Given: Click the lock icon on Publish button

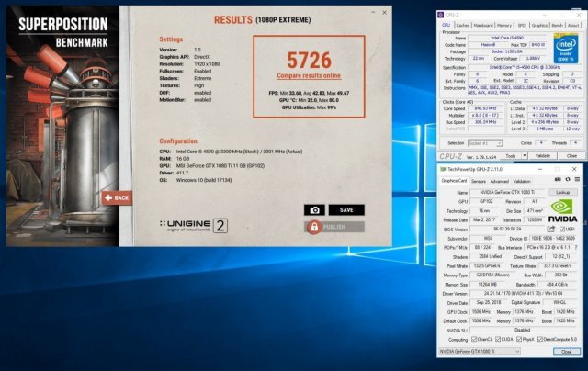Looking at the screenshot, I should (x=314, y=225).
